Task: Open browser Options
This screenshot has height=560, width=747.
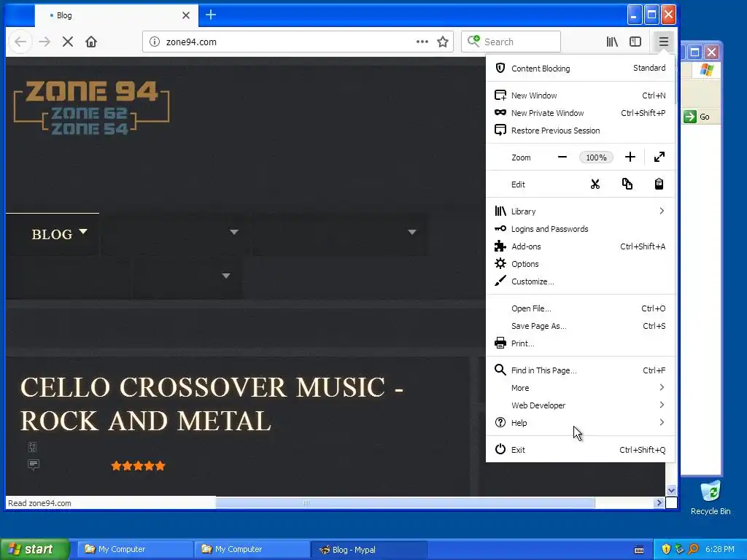Action: [x=580, y=264]
